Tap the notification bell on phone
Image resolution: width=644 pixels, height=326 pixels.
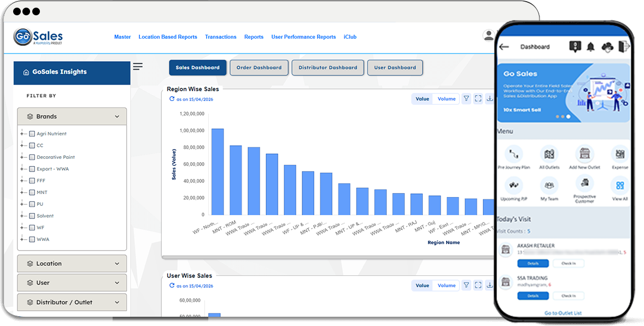pos(590,47)
